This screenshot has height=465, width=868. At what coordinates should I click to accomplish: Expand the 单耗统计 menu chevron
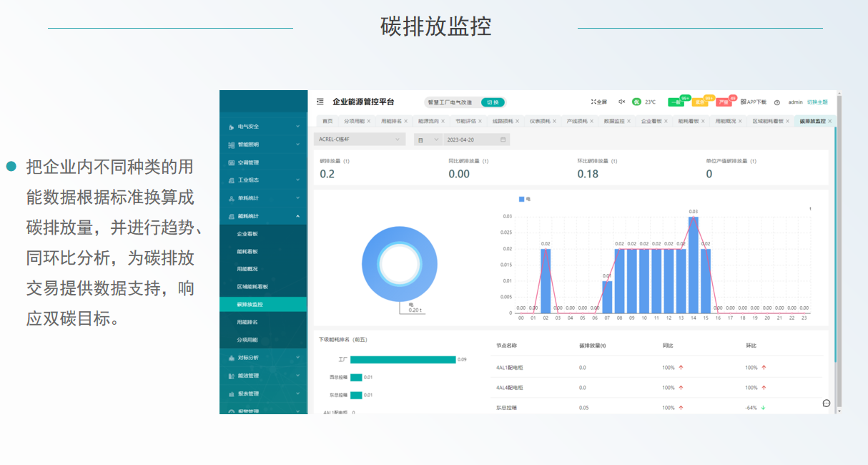click(297, 198)
